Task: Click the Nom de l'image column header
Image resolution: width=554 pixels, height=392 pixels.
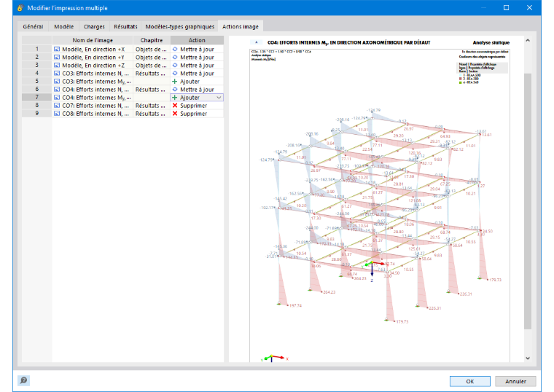Action: pyautogui.click(x=93, y=40)
